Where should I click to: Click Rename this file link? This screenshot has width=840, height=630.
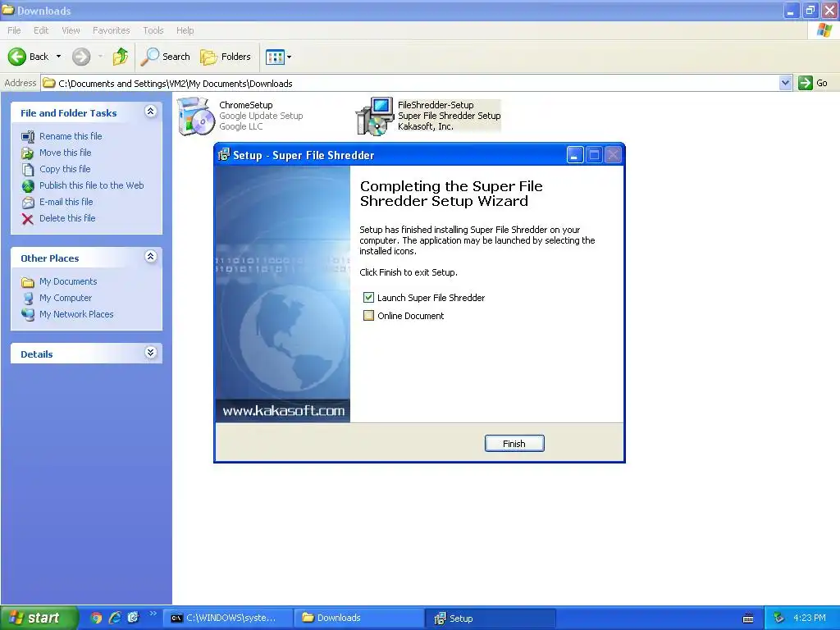click(71, 136)
